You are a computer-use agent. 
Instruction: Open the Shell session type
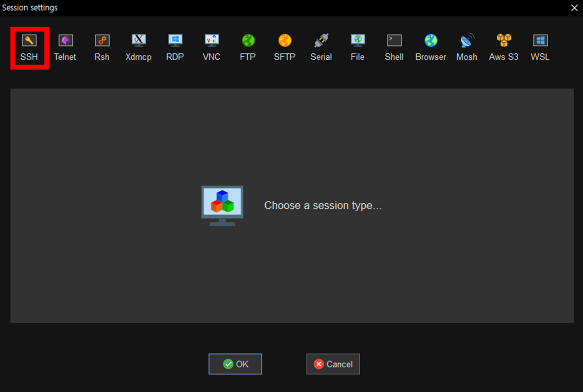click(394, 48)
